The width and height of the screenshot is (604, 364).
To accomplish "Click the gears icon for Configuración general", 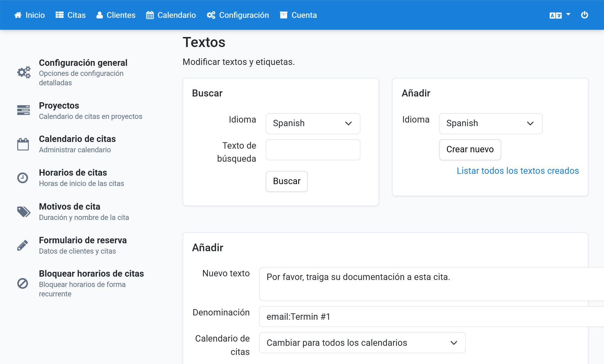I will [x=24, y=72].
